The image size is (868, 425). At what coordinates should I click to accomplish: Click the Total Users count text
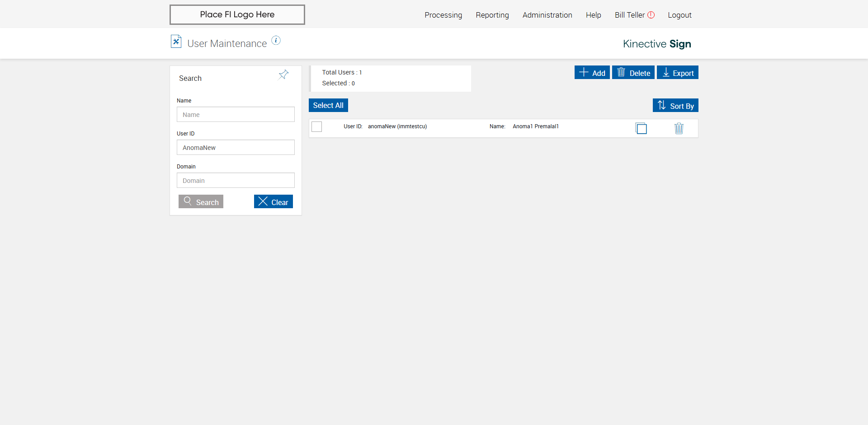point(342,72)
